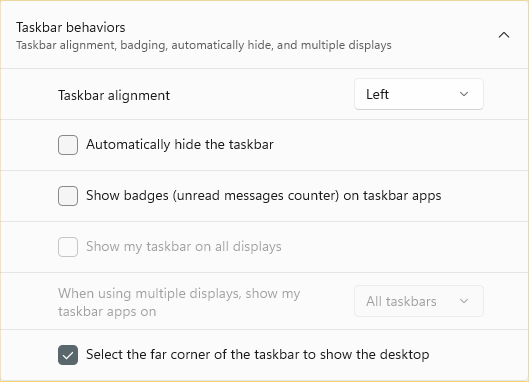Viewport: 529px width, 382px height.
Task: Open the All taskbars dropdown
Action: [419, 301]
